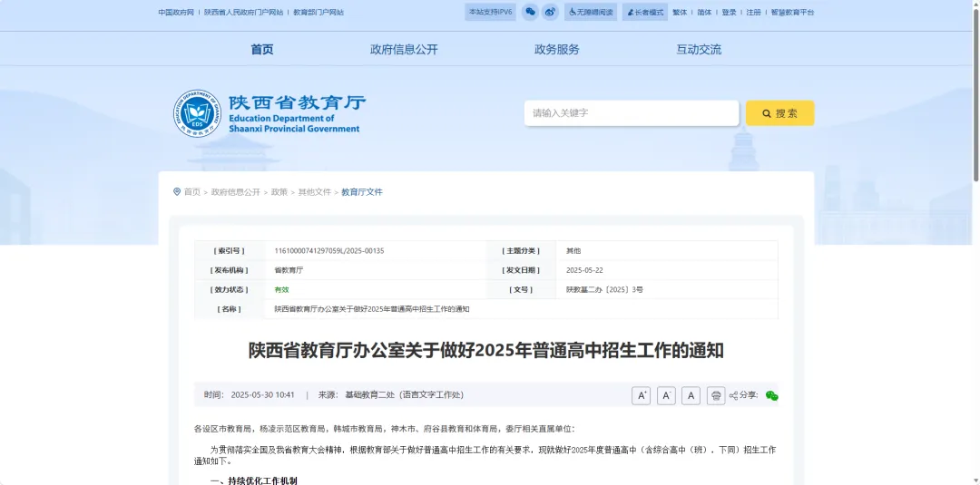Increase font size with A+ button
The height and width of the screenshot is (485, 980).
tap(642, 396)
